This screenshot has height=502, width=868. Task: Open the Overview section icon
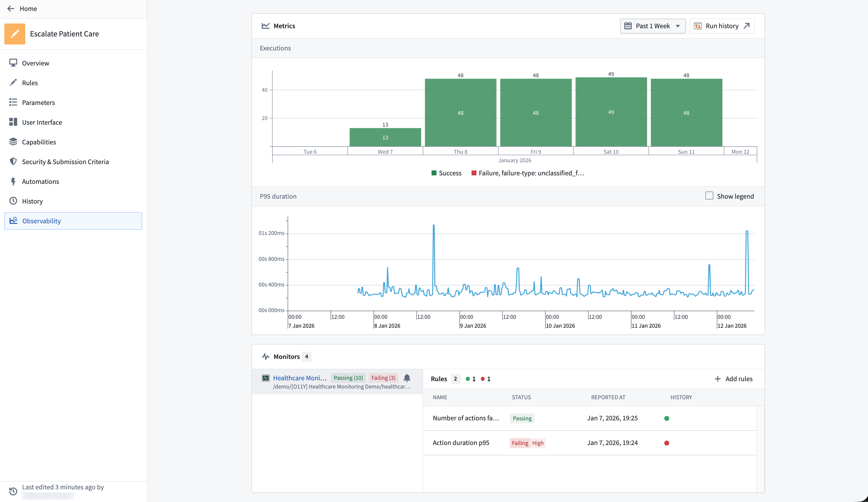point(13,63)
